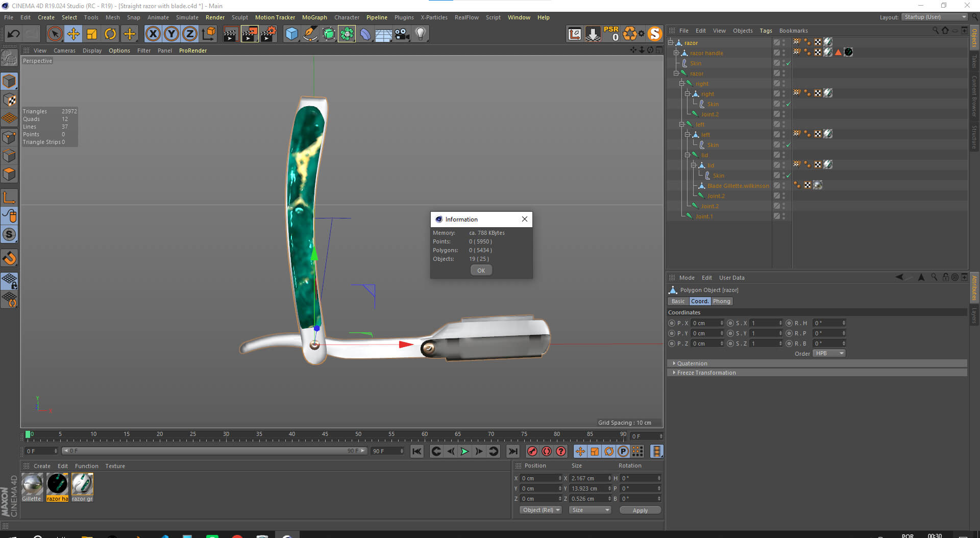
Task: Click timeline ruler at frame 45
Action: (325, 435)
